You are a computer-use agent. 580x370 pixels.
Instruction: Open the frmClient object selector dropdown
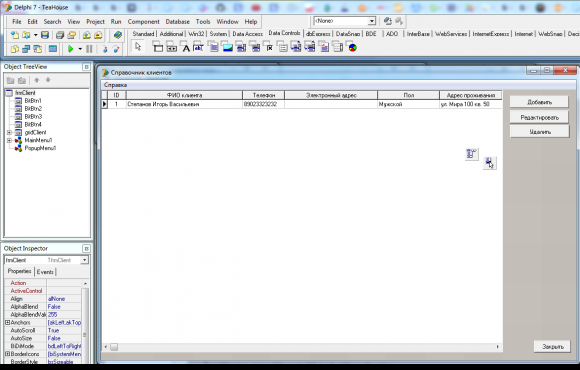85,260
